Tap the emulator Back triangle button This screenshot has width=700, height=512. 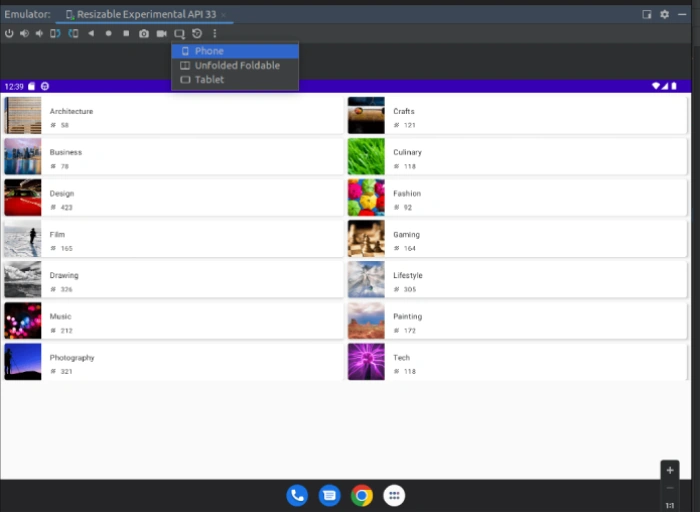click(x=91, y=33)
